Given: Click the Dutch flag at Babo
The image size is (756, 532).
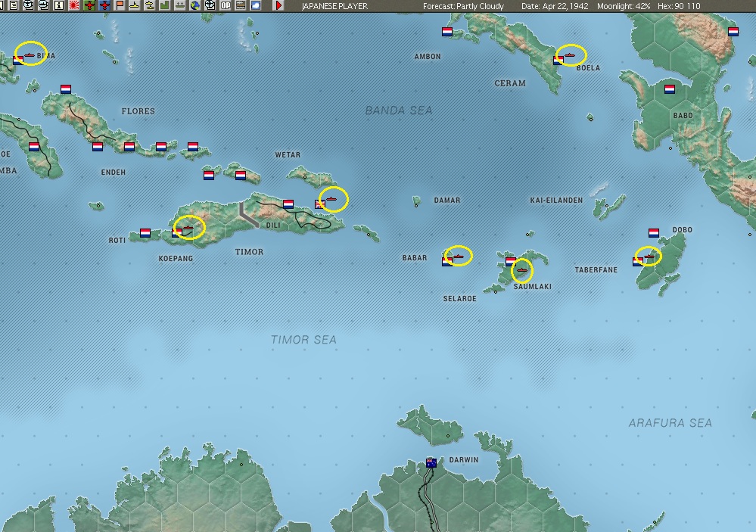Looking at the screenshot, I should pos(670,89).
